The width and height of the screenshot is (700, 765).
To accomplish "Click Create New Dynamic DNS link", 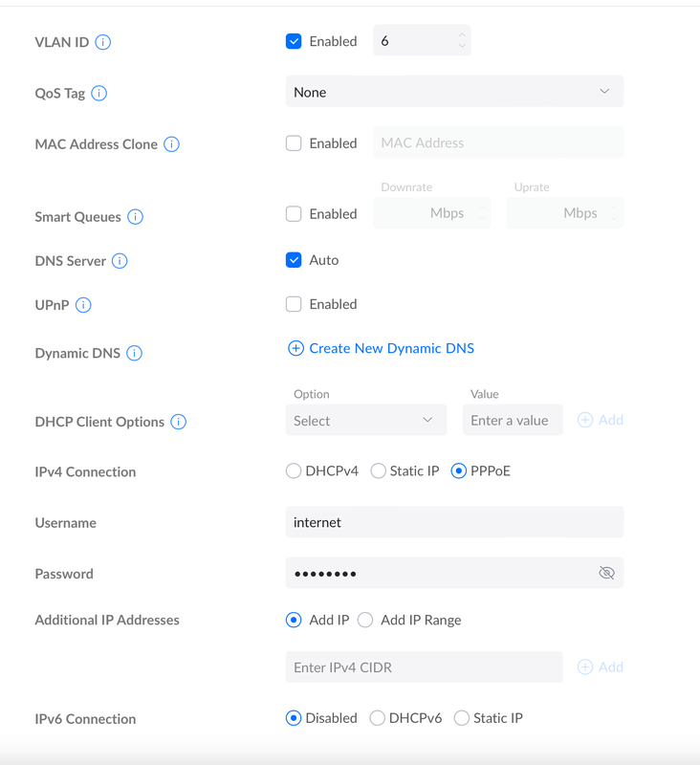I will click(x=382, y=348).
